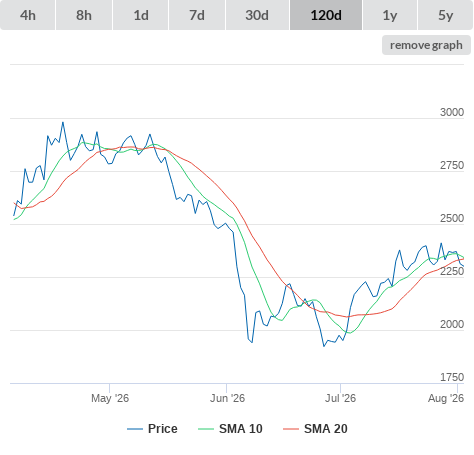474x455 pixels.
Task: Switch chart to 1y range
Action: pos(390,15)
